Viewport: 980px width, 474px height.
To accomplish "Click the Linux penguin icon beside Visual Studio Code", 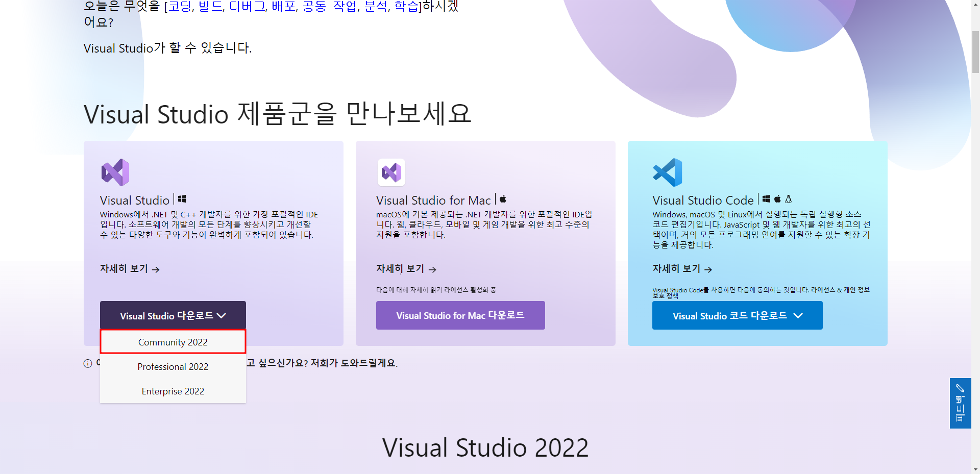I will (789, 199).
